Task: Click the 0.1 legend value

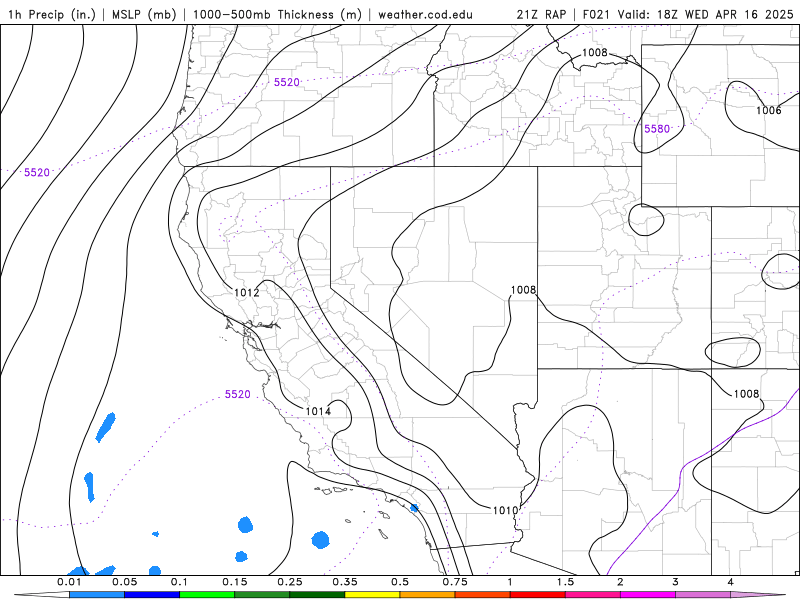Action: point(180,582)
